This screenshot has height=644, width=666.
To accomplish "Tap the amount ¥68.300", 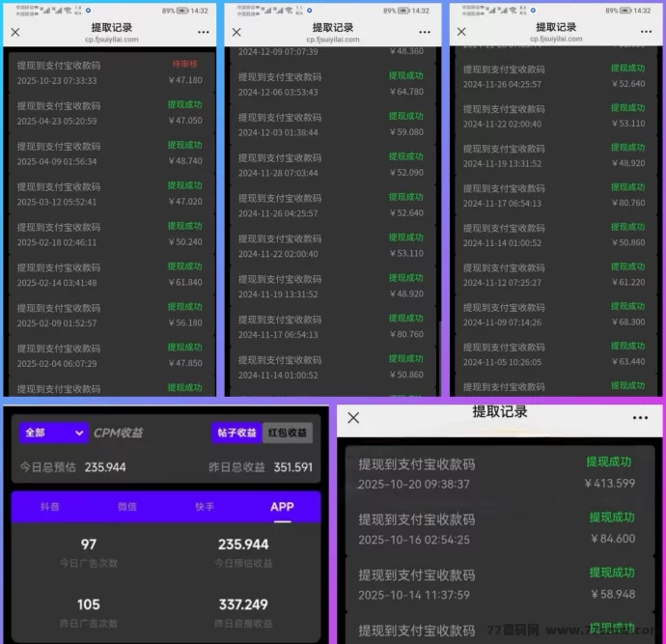I will click(628, 322).
